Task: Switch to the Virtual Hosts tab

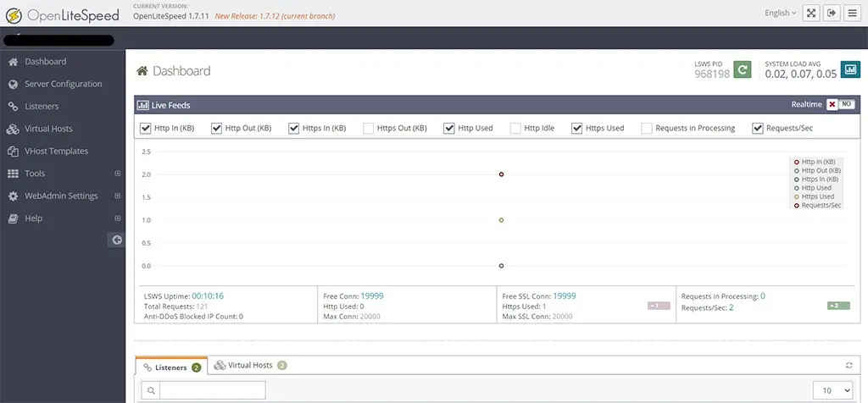Action: 250,366
